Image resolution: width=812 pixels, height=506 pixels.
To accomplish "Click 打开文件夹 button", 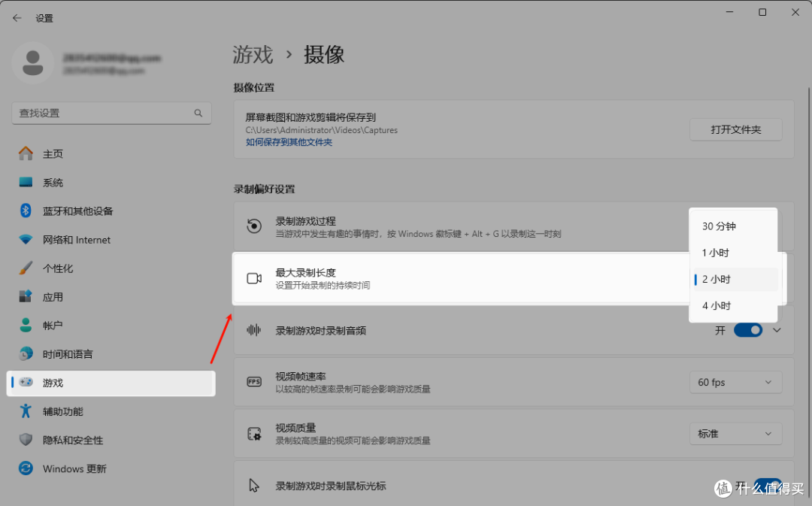I will (735, 129).
